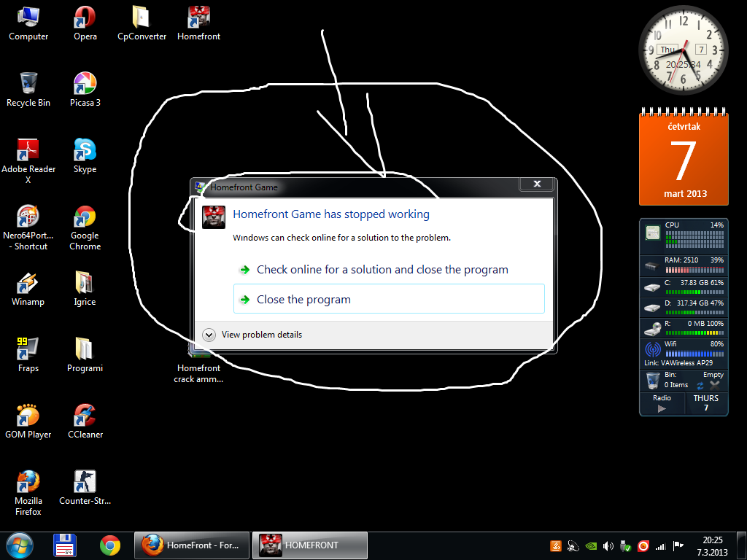Open the Igrice folder
Screen dimensions: 747x560
click(x=85, y=289)
